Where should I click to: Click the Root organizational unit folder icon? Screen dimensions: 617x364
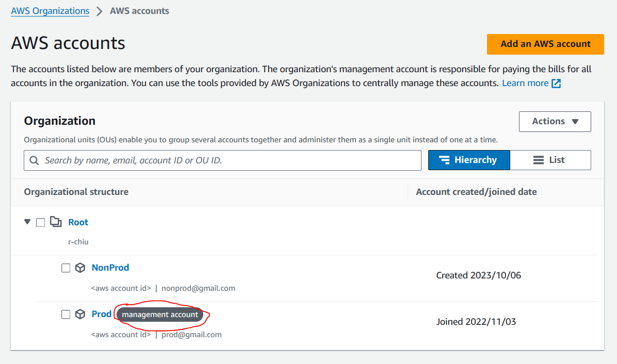(x=56, y=222)
